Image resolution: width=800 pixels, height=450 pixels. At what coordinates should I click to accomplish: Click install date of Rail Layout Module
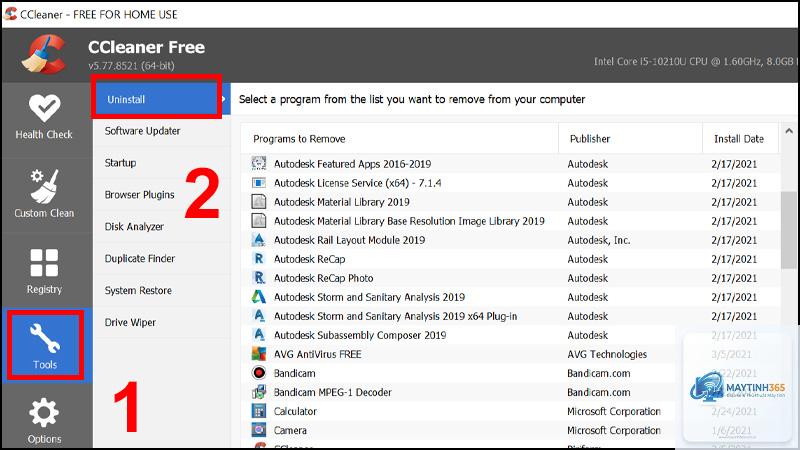coord(734,240)
